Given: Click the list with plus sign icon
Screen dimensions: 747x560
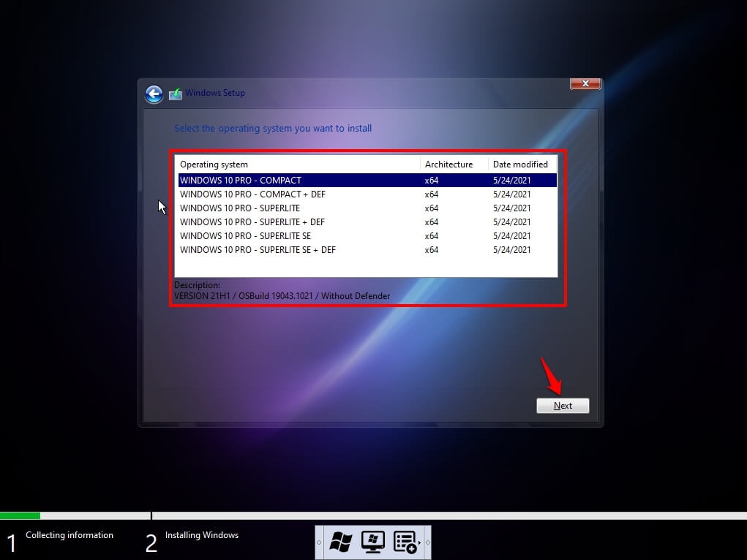Looking at the screenshot, I should coord(405,542).
